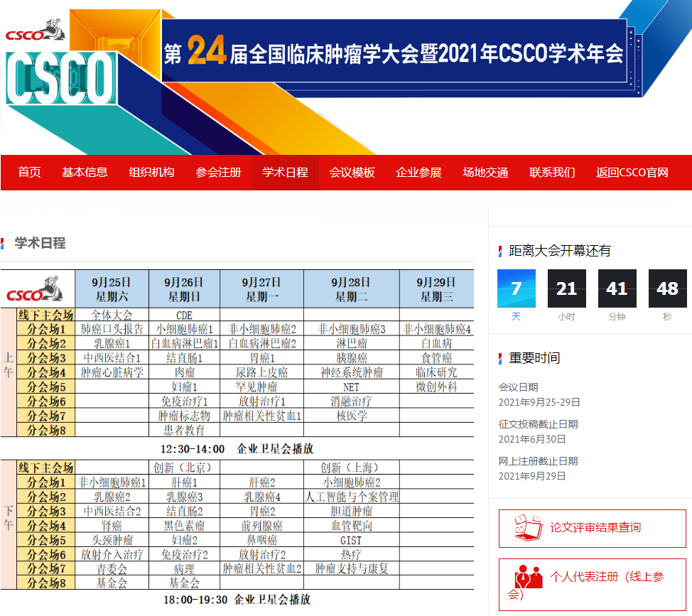
Task: Click 青委会 session cell
Action: (x=112, y=569)
